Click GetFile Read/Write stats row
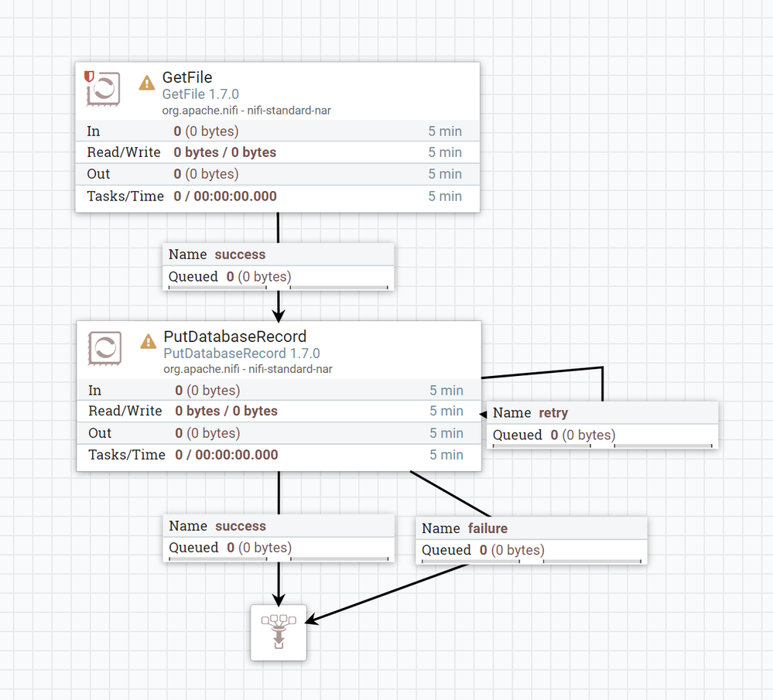 (x=278, y=152)
